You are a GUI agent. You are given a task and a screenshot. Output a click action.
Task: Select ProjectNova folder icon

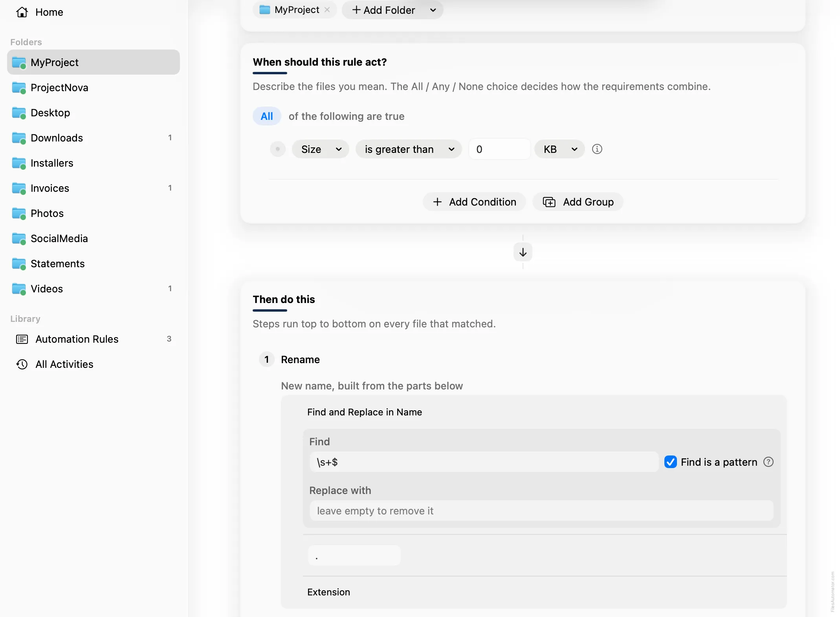[x=18, y=88]
